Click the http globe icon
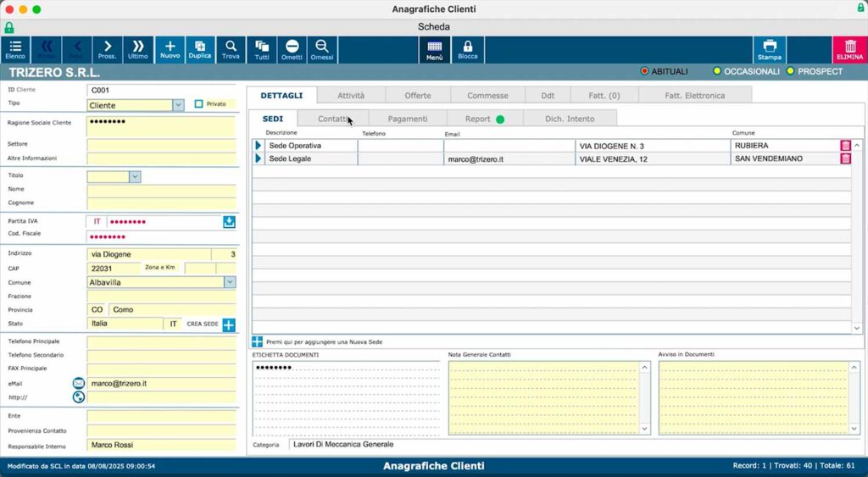 [x=79, y=397]
